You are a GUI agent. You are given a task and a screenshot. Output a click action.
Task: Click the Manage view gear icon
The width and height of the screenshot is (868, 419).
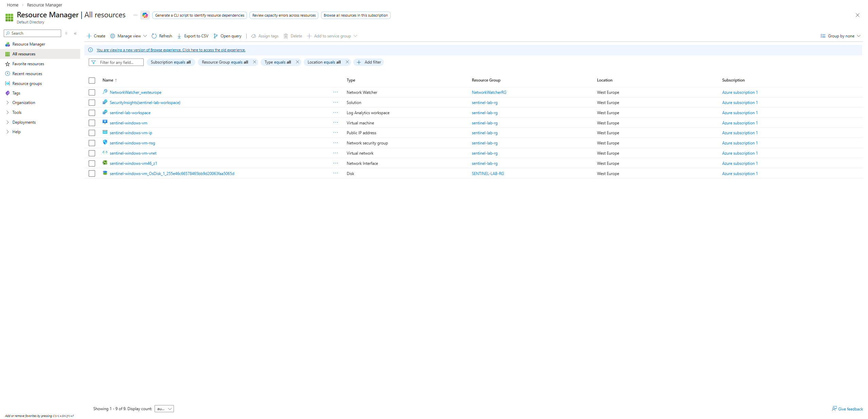[x=113, y=36]
